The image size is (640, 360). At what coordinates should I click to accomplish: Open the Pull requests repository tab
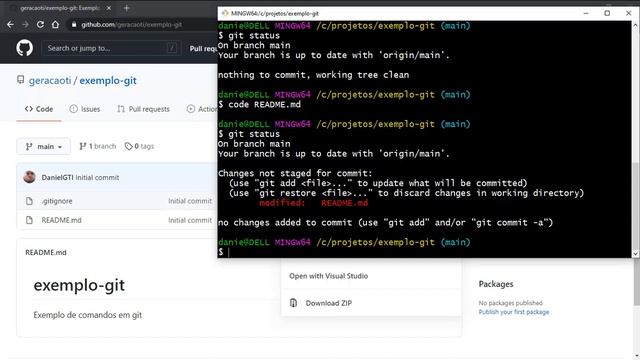pos(143,109)
